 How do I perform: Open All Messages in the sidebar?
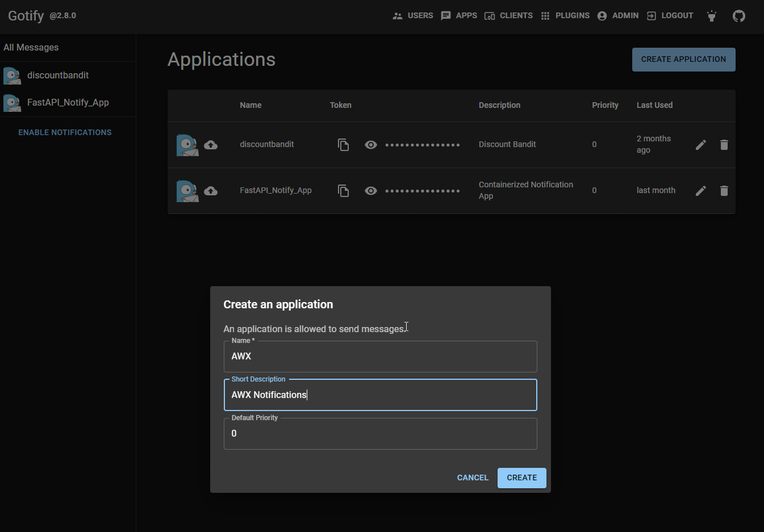tap(31, 47)
